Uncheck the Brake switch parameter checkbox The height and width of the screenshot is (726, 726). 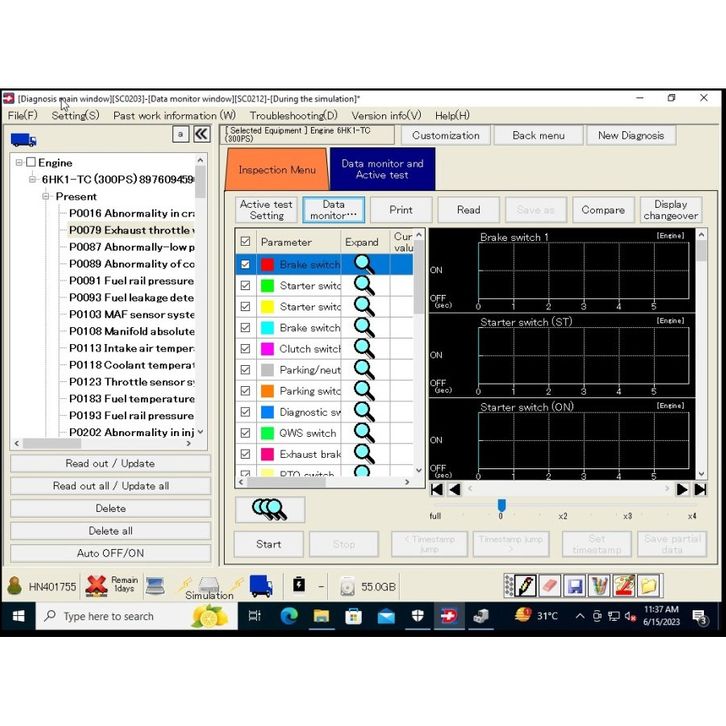pyautogui.click(x=245, y=265)
